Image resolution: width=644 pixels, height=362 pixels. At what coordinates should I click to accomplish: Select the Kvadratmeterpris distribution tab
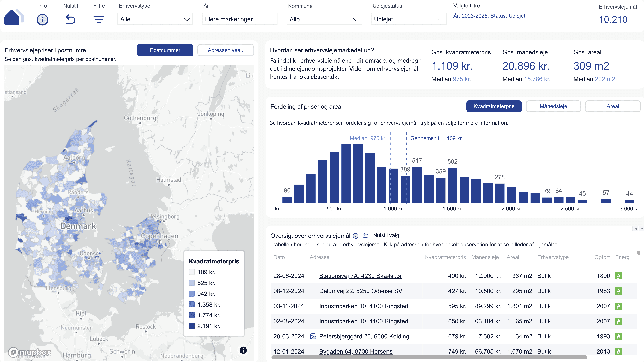pyautogui.click(x=494, y=106)
